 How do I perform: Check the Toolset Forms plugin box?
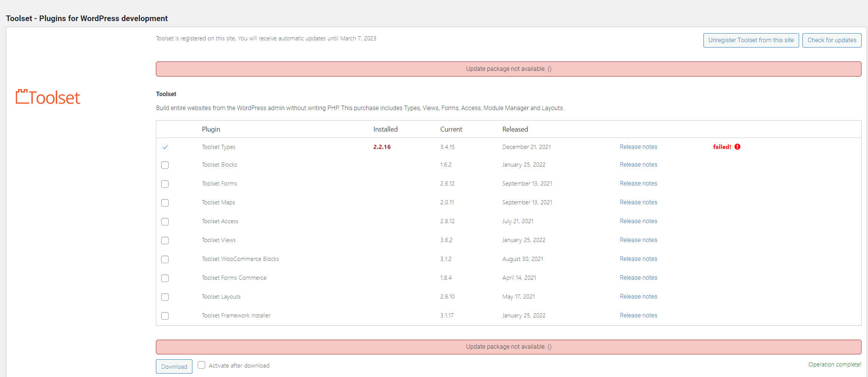click(x=165, y=184)
